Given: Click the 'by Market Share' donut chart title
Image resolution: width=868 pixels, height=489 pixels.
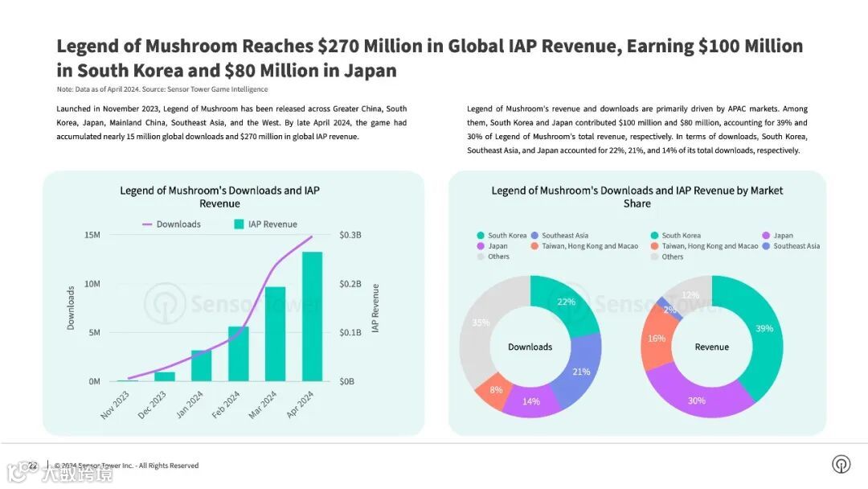Looking at the screenshot, I should point(637,196).
